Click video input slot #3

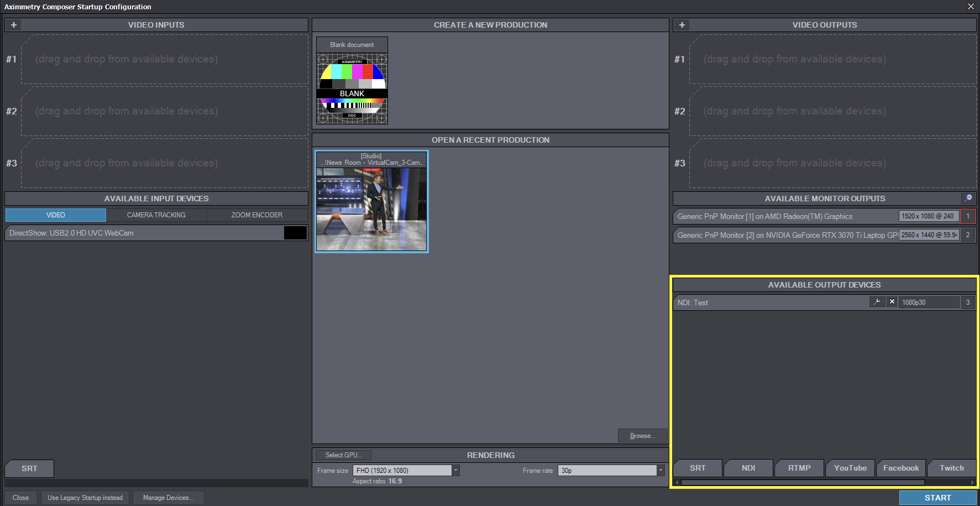pyautogui.click(x=164, y=163)
